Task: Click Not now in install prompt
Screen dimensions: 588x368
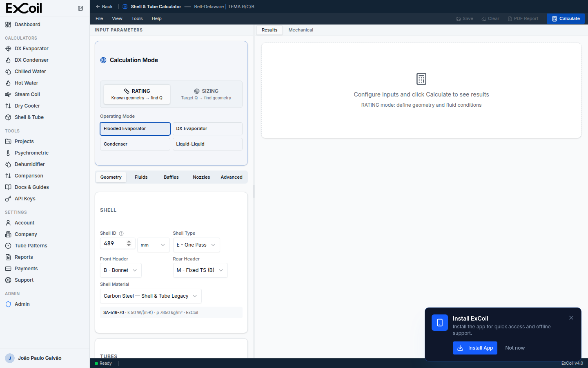Action: pos(515,348)
